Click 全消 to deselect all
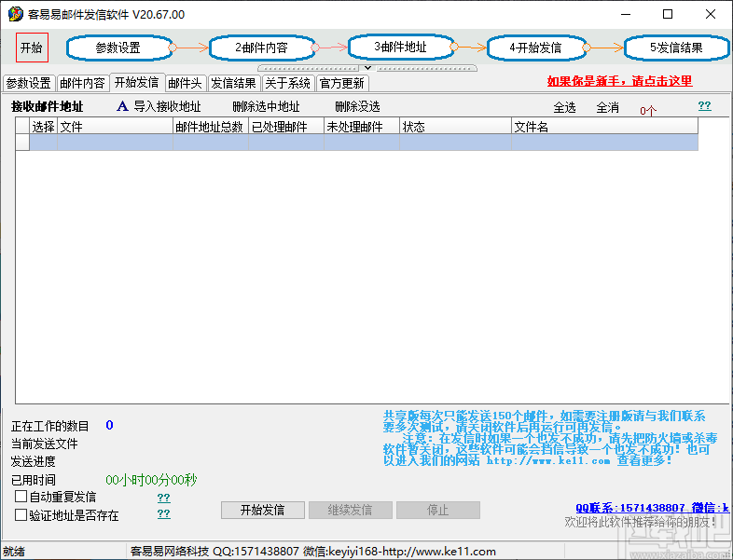The height and width of the screenshot is (560, 733). coord(607,107)
